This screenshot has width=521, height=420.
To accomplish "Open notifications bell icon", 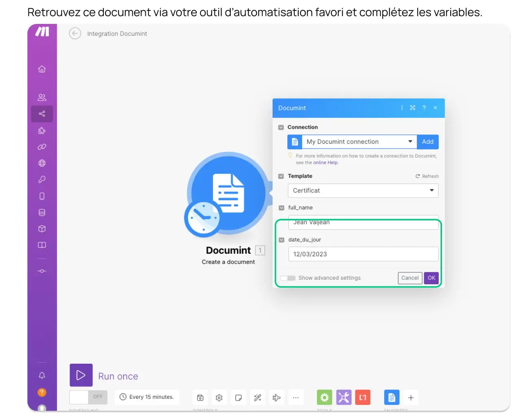I will (42, 375).
